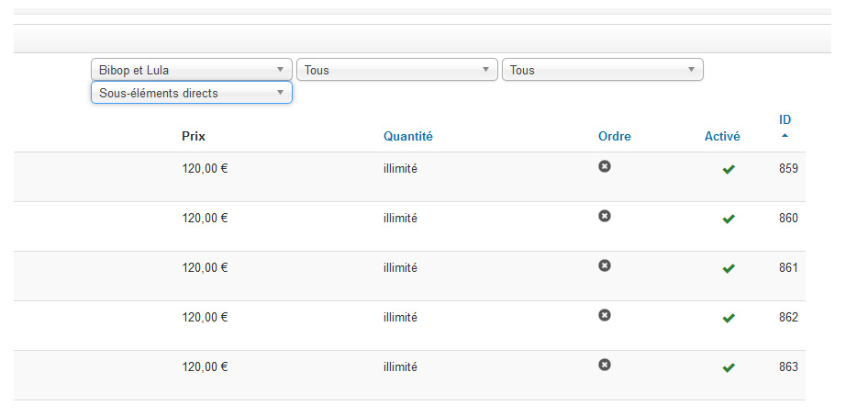Select the row price 120,00 € of ID 859
The height and width of the screenshot is (417, 868).
point(205,169)
